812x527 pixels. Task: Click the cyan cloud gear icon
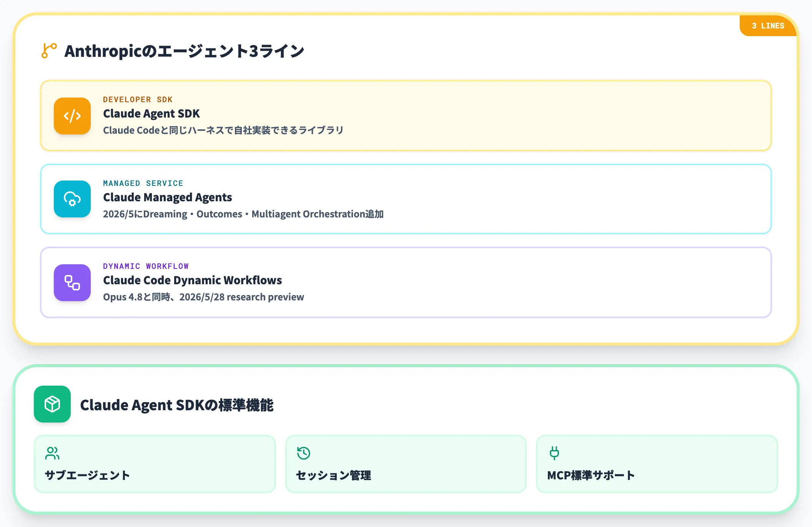pyautogui.click(x=72, y=199)
